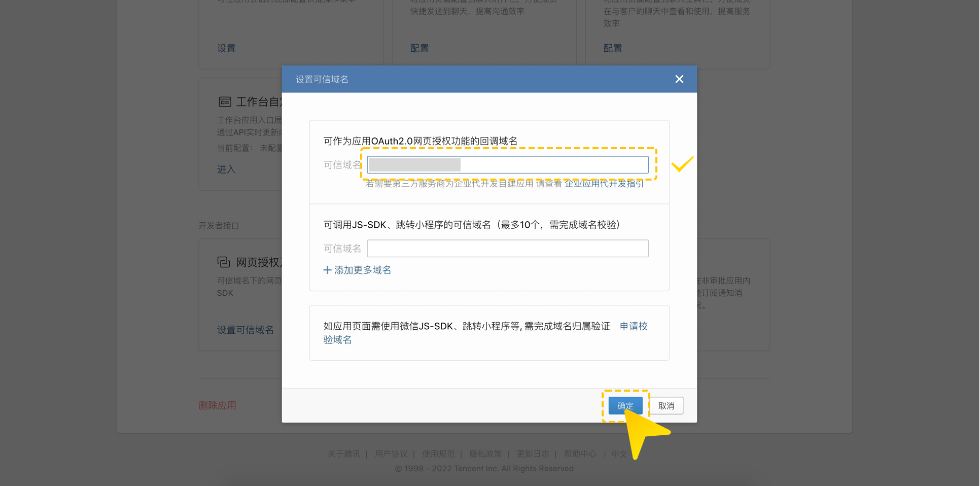
Task: Click the 设置 link in top-left card
Action: 226,48
